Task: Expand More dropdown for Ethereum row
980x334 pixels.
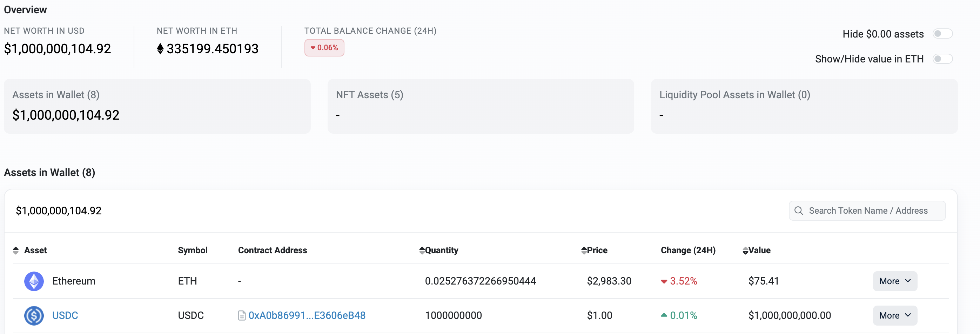Action: tap(895, 281)
